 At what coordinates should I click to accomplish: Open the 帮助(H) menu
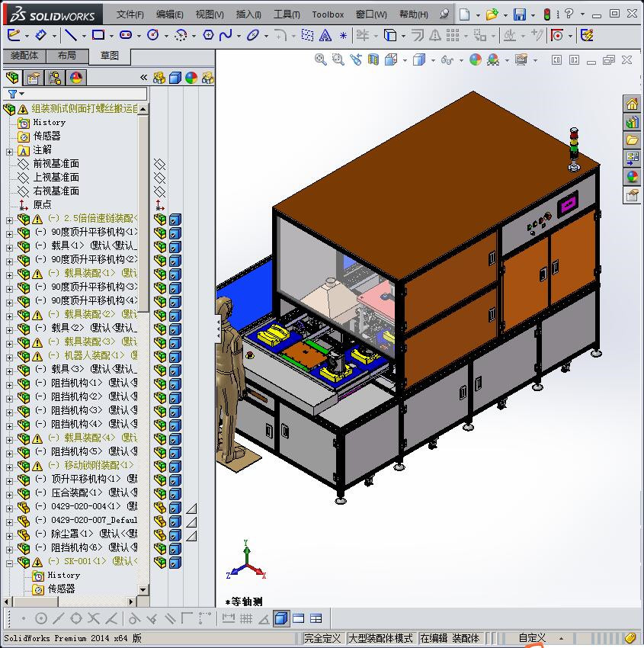coord(414,14)
